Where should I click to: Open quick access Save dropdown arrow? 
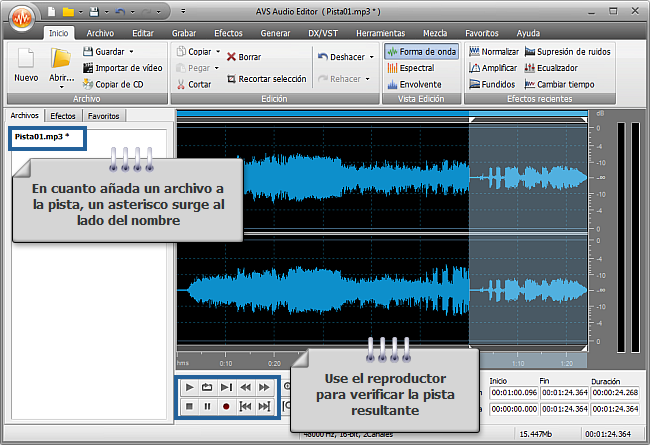coord(106,12)
